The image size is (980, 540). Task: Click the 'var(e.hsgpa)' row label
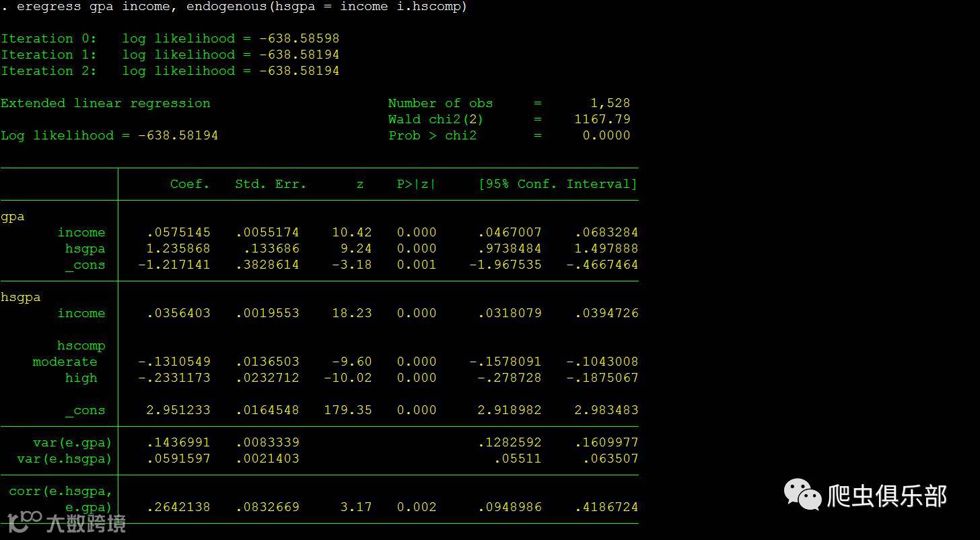pos(64,459)
